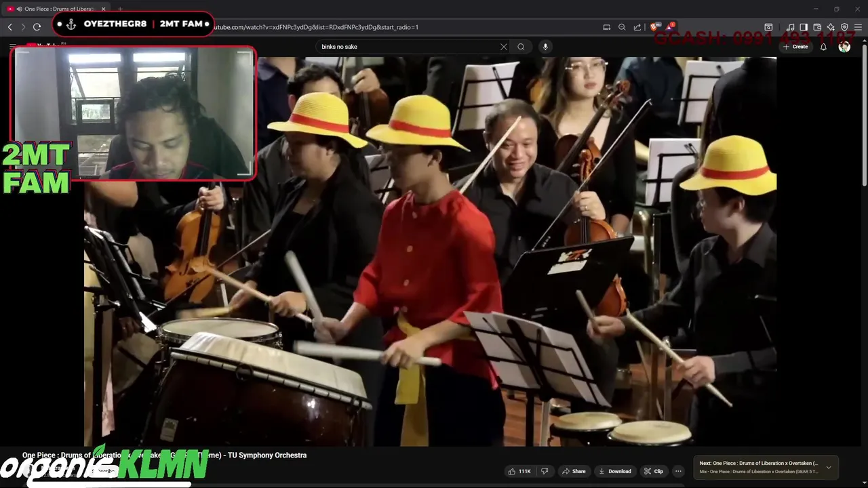Start voice search with microphone icon
The image size is (868, 488).
(x=545, y=47)
